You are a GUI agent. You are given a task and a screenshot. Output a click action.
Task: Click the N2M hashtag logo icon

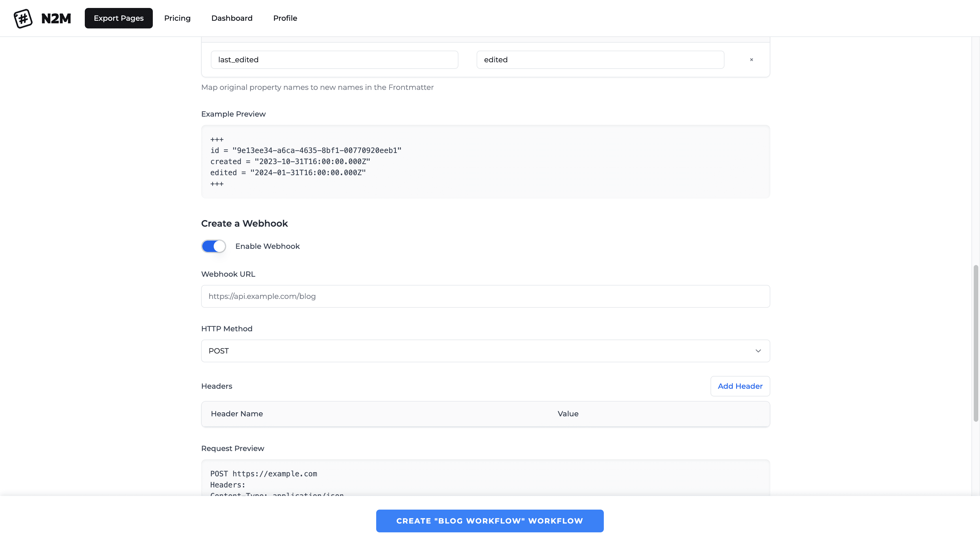pos(23,18)
